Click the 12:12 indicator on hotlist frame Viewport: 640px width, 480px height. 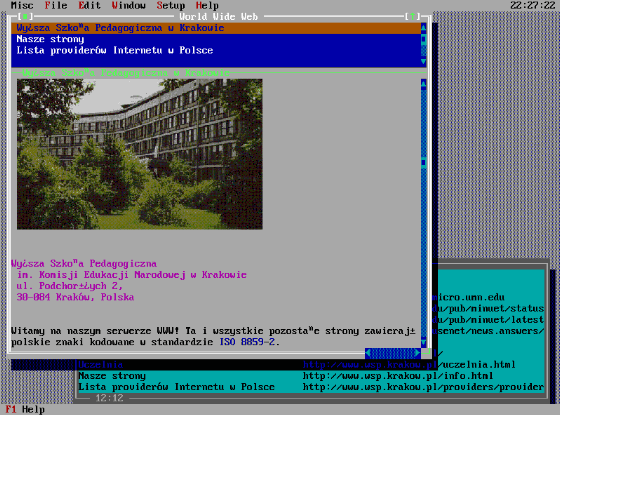109,398
